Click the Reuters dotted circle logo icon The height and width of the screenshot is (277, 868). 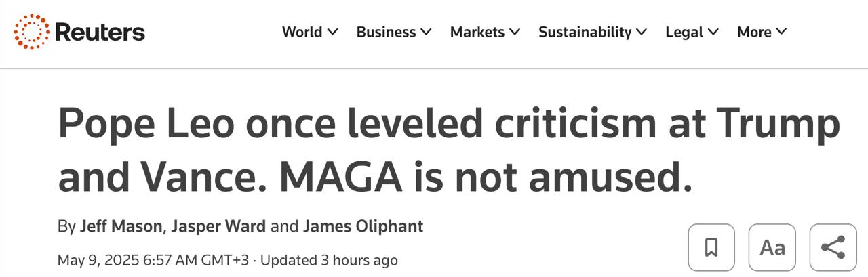pyautogui.click(x=32, y=32)
